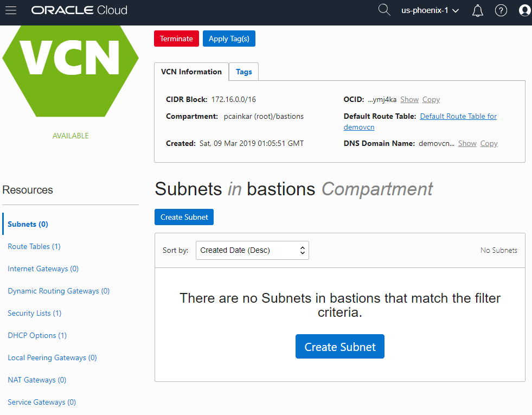Click the CIDR Block value 172.16.0.0/16

click(x=234, y=99)
